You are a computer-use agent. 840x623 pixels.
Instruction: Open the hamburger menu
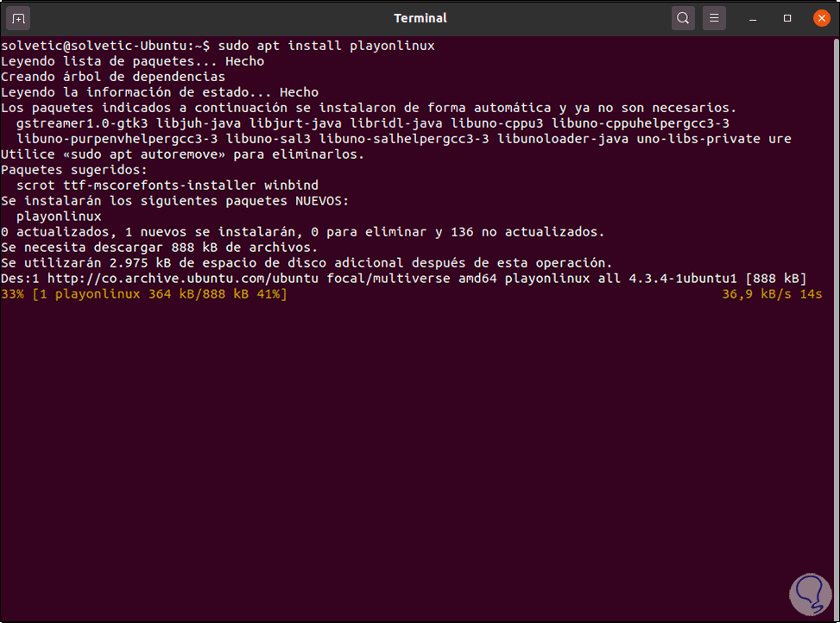713,18
